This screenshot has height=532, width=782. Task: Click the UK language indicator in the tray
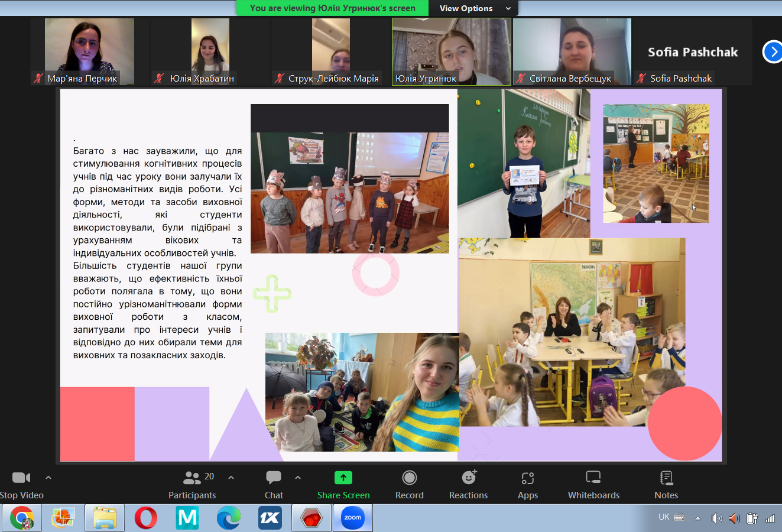click(664, 517)
